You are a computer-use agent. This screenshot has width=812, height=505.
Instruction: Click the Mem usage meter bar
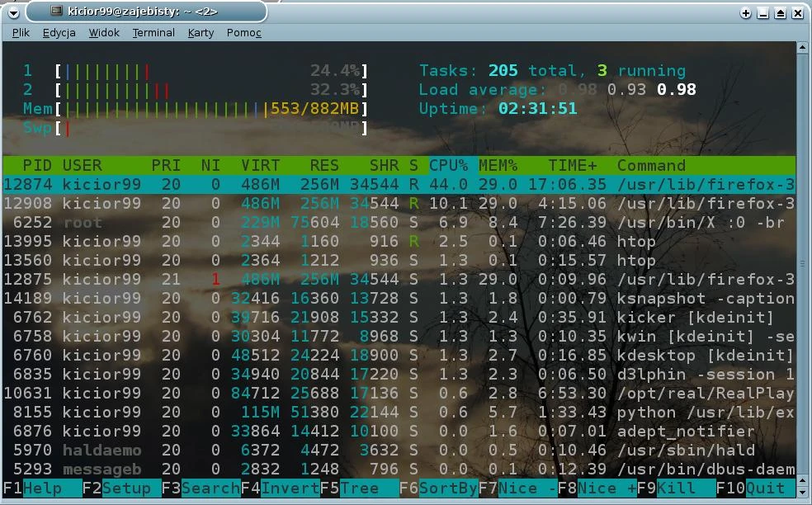(x=211, y=109)
